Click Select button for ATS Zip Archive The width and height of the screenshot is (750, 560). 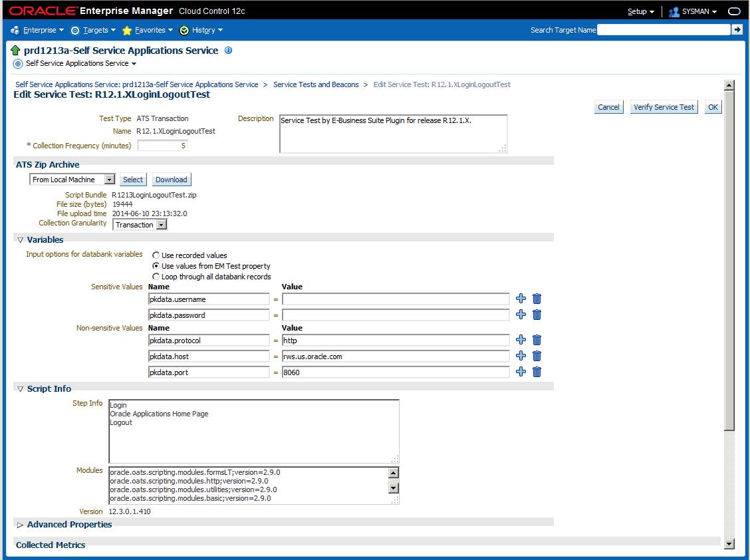[132, 180]
